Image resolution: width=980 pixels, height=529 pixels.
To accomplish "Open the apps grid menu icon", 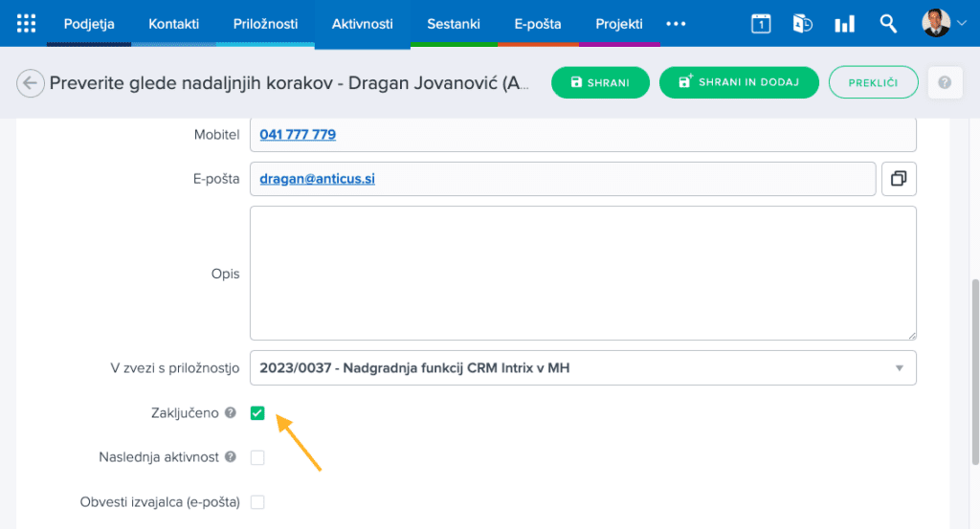I will click(x=27, y=24).
